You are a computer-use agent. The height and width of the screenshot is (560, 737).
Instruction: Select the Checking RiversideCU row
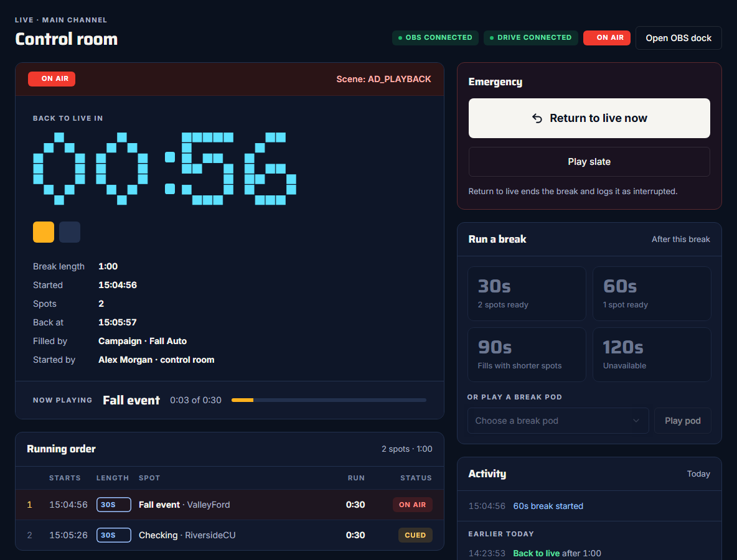click(x=230, y=535)
